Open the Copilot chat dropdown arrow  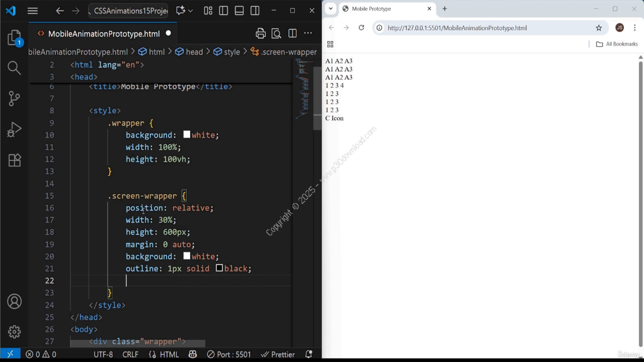coord(190,11)
